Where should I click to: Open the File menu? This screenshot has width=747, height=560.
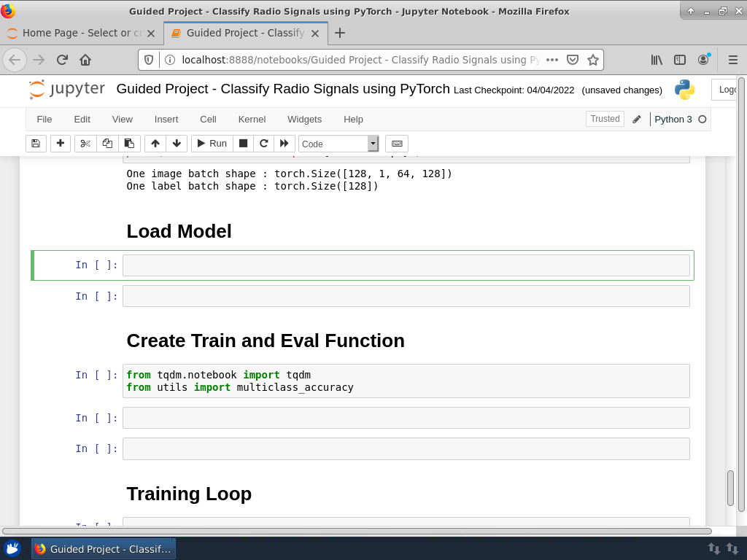click(44, 120)
